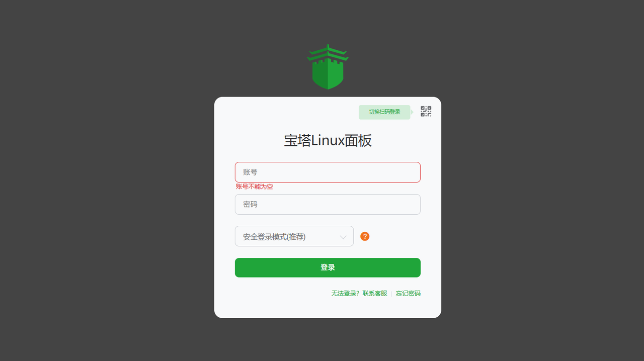Viewport: 644px width, 361px height.
Task: Focus the 账号 account input field
Action: pos(328,172)
